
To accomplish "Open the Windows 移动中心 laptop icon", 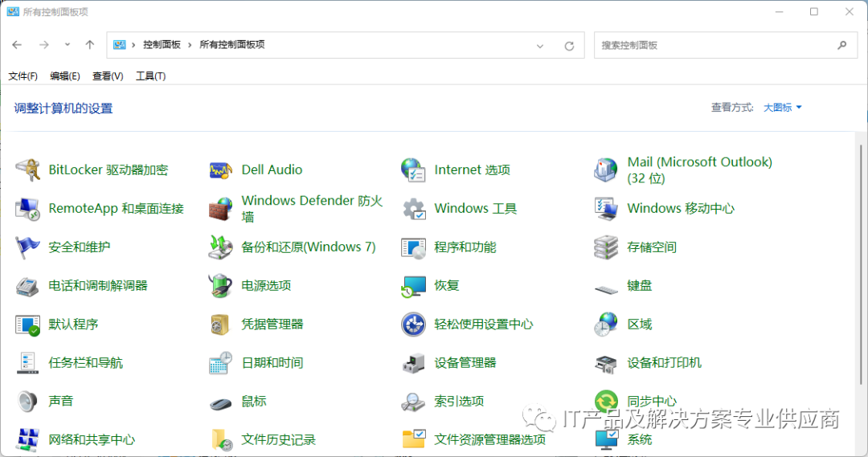I will tap(606, 209).
